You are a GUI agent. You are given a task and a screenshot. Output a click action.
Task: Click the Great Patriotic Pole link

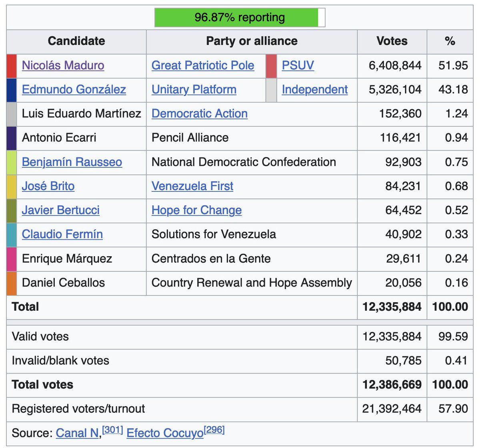203,65
